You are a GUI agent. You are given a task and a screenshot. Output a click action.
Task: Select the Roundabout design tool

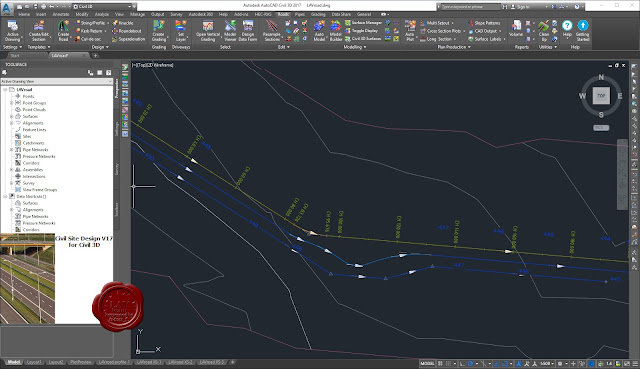pos(127,31)
